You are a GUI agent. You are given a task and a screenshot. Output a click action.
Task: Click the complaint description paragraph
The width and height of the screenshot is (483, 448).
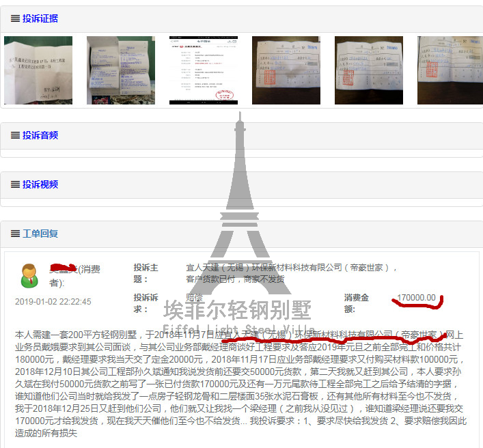point(239,384)
